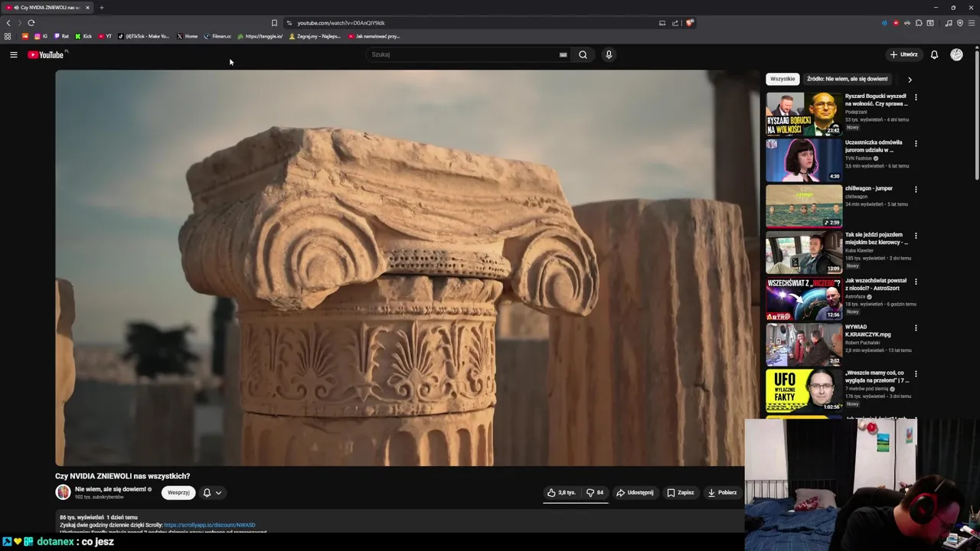
Task: Dislike the video (84)
Action: coord(595,493)
